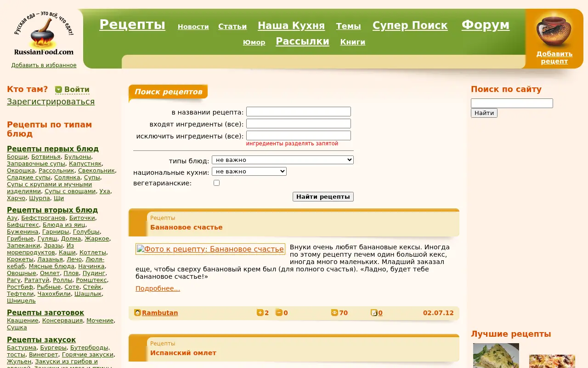Focus the в названии рецепта input field
588x368 pixels.
click(x=299, y=112)
